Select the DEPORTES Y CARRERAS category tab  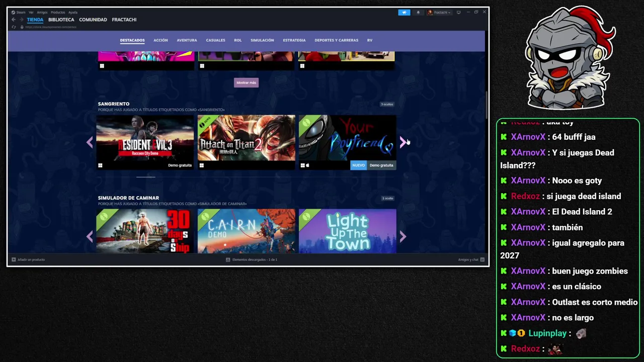[337, 40]
